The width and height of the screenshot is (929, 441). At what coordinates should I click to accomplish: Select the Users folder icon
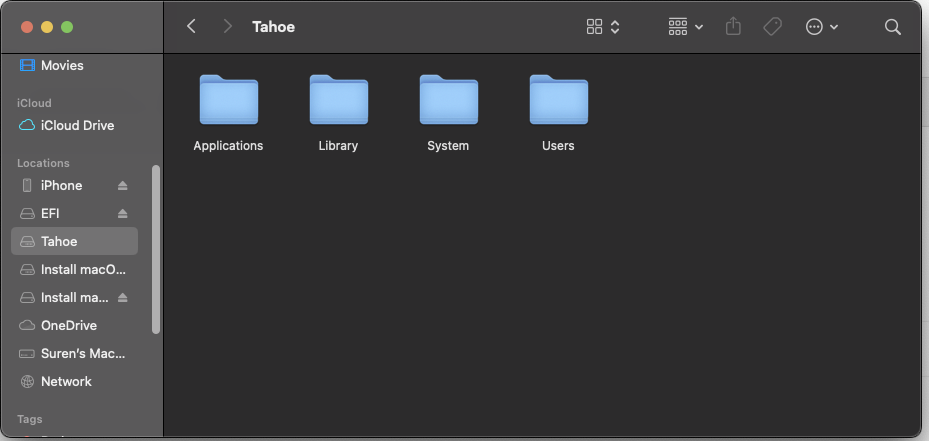click(x=559, y=100)
